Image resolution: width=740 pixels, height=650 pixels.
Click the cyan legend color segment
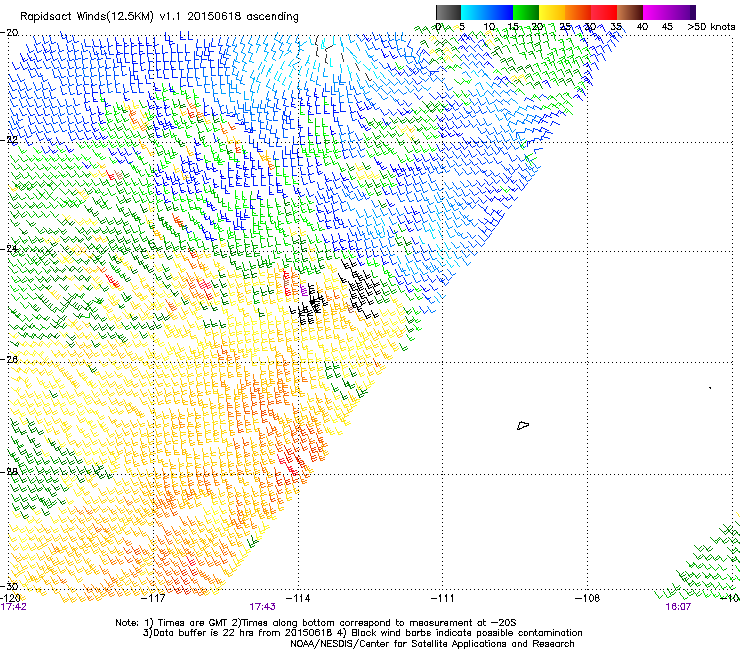pos(472,12)
